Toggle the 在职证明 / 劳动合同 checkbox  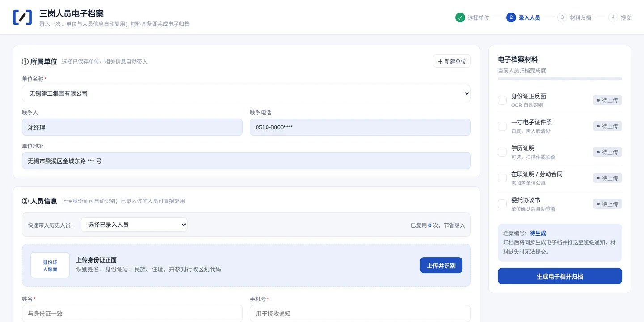tap(502, 178)
